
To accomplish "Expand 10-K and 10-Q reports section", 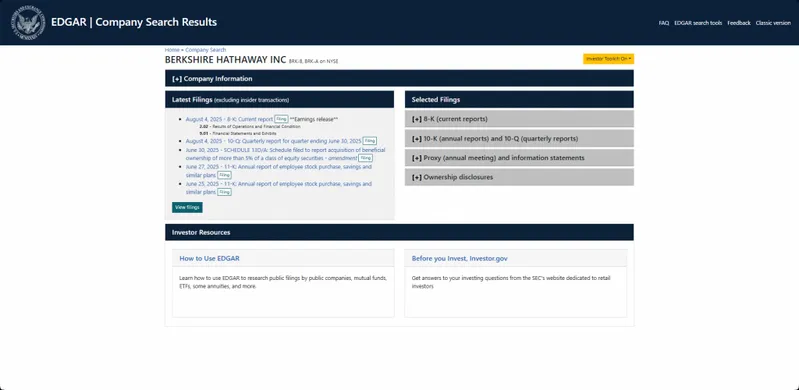I will click(519, 139).
